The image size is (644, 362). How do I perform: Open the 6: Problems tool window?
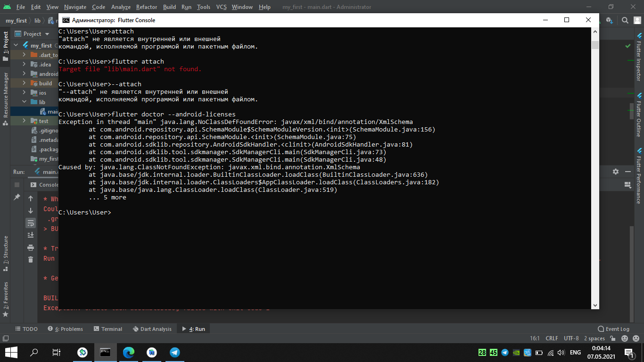(x=65, y=329)
